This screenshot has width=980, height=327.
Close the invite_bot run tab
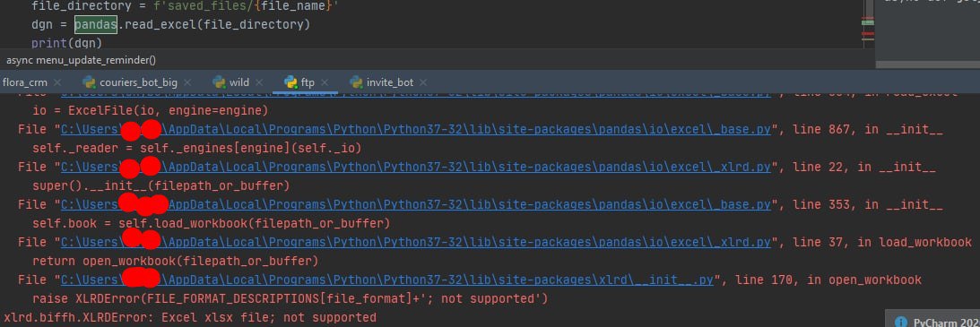click(424, 82)
